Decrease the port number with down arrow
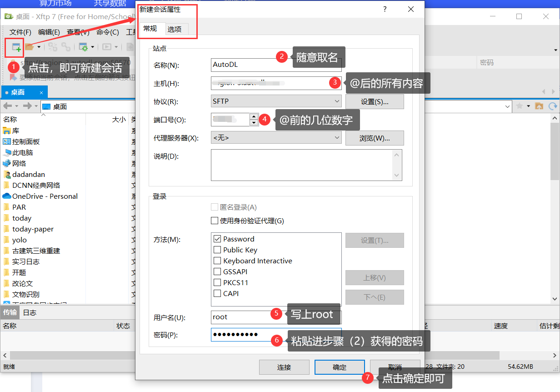560x392 pixels. tap(254, 123)
